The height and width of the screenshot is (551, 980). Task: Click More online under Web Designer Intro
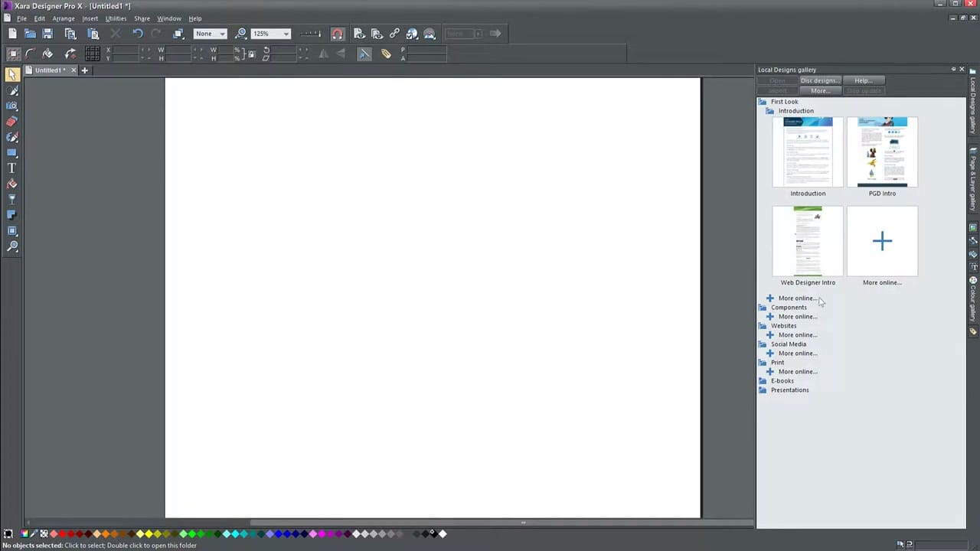click(x=798, y=298)
